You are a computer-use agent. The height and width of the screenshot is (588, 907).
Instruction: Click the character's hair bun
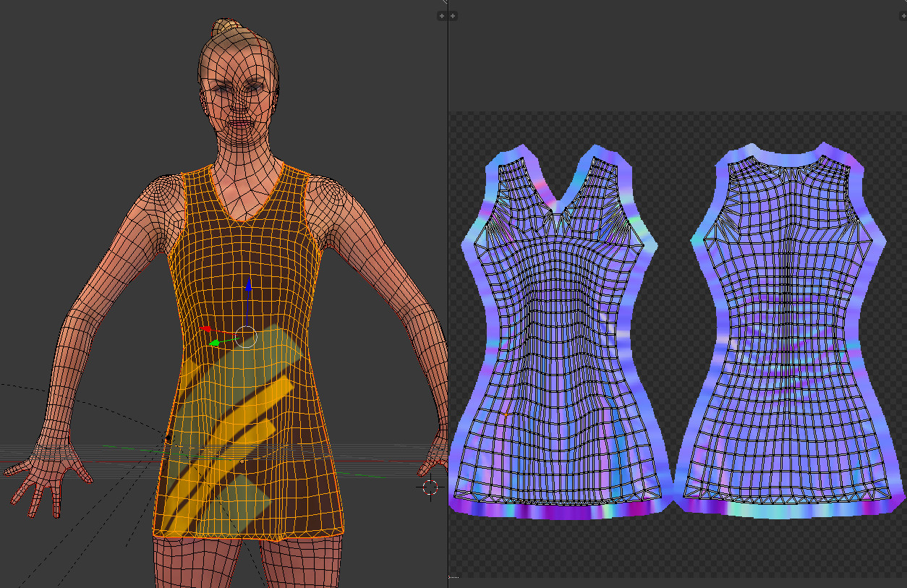coord(227,29)
